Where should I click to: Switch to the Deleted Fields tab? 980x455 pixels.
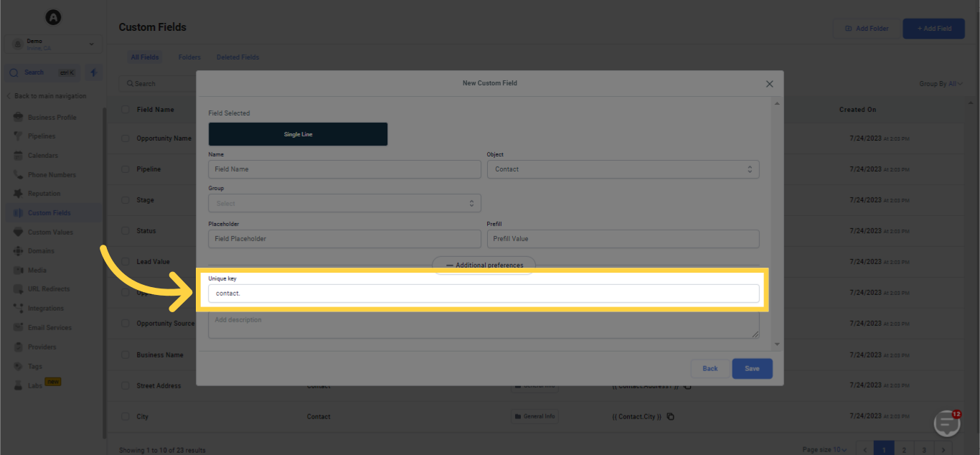pos(237,57)
